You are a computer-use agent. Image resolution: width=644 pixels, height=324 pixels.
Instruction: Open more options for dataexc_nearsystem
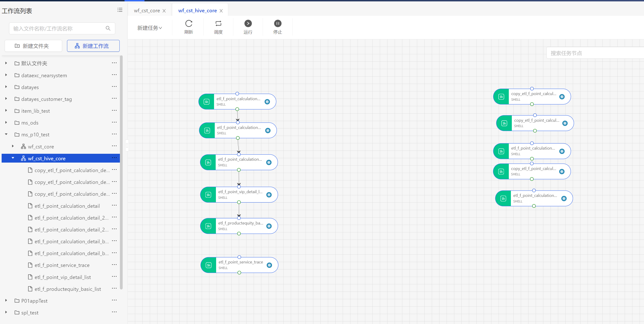(x=114, y=75)
